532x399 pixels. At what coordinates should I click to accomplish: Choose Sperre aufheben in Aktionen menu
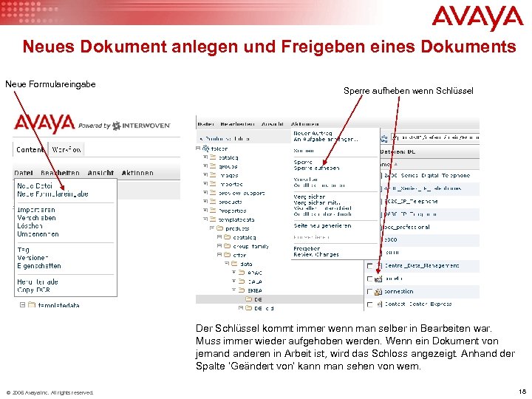316,168
